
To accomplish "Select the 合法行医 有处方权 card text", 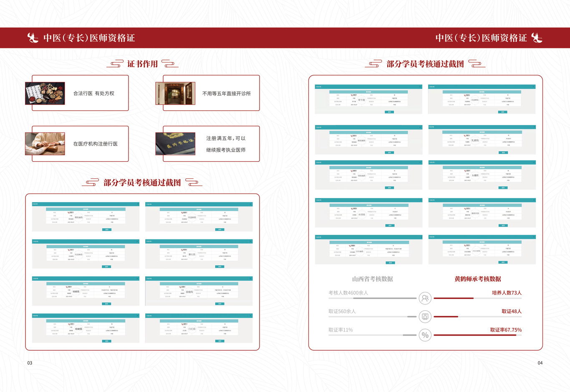I will [94, 93].
